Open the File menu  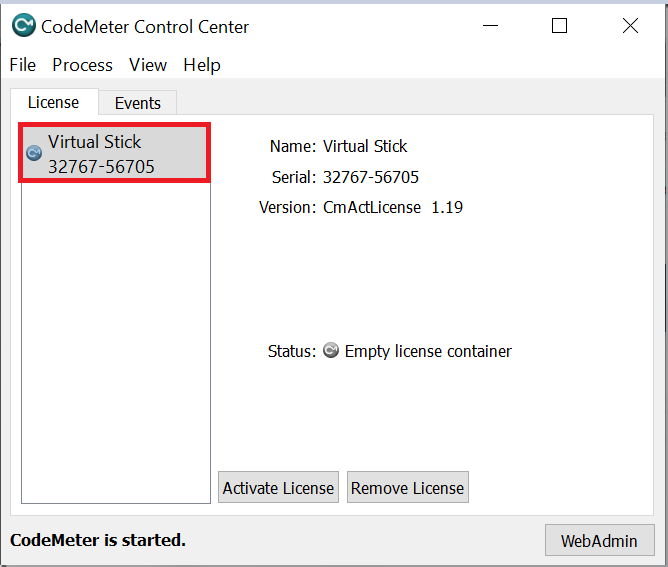[23, 65]
